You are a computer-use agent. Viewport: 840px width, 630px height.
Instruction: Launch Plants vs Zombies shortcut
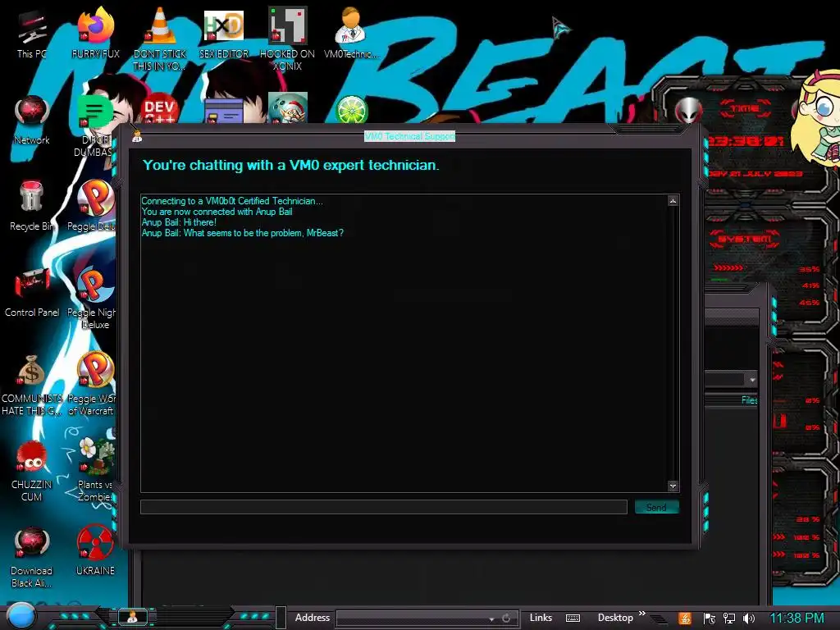click(x=95, y=470)
